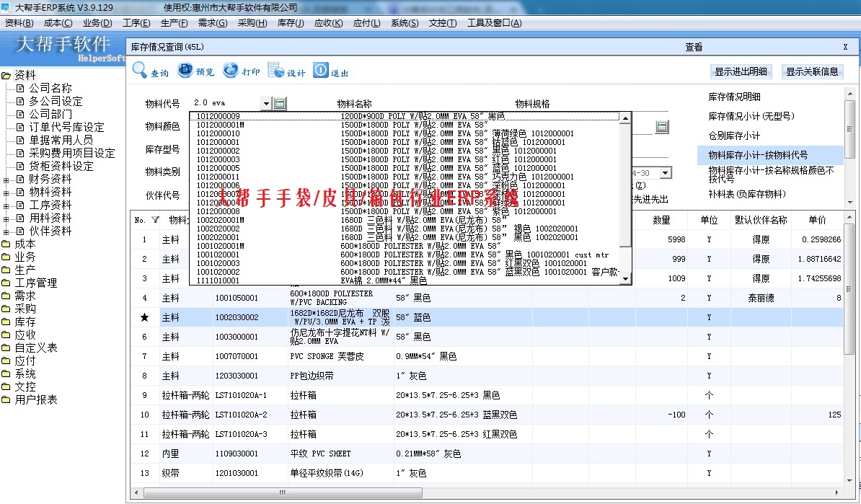Click the 拉杆箱 row LS7101020A-2

click(487, 415)
